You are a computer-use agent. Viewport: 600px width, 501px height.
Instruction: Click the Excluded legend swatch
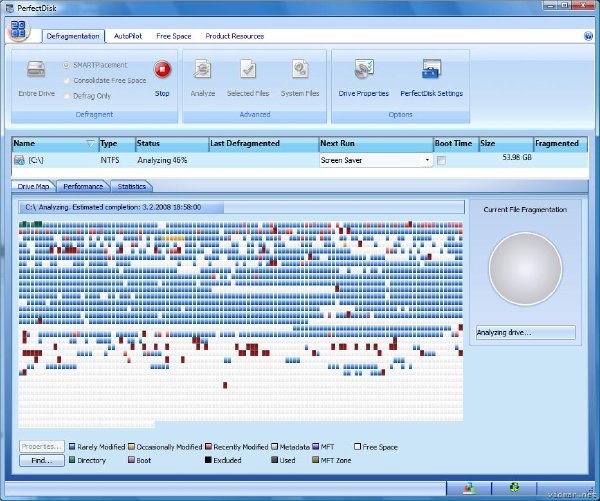tap(208, 460)
